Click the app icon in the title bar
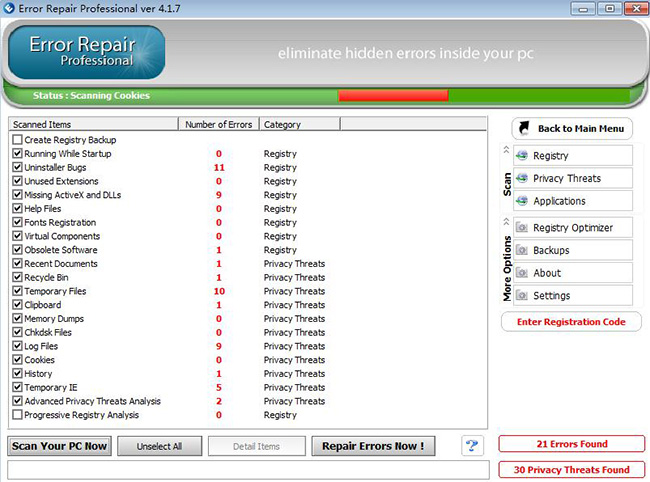 pos(9,8)
